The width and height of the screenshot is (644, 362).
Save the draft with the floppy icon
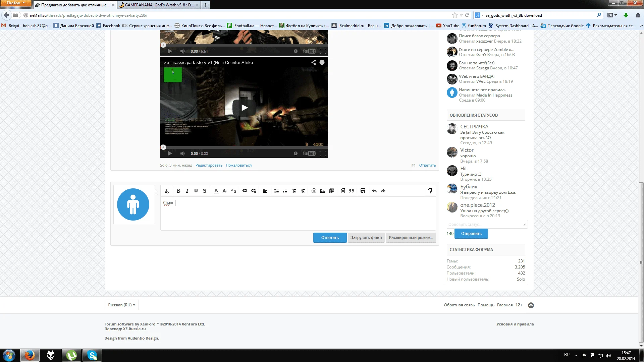point(363,191)
